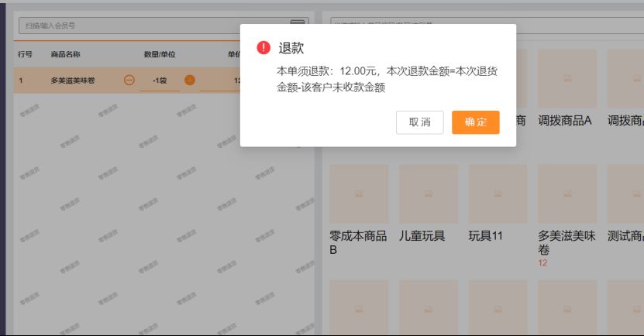Click the quantity field showing -1袋
Viewport: 644px width, 336px height.
coord(160,81)
